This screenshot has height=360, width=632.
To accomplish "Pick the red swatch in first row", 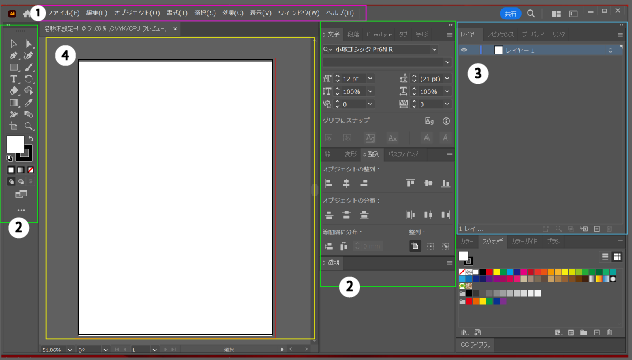I will pos(489,272).
